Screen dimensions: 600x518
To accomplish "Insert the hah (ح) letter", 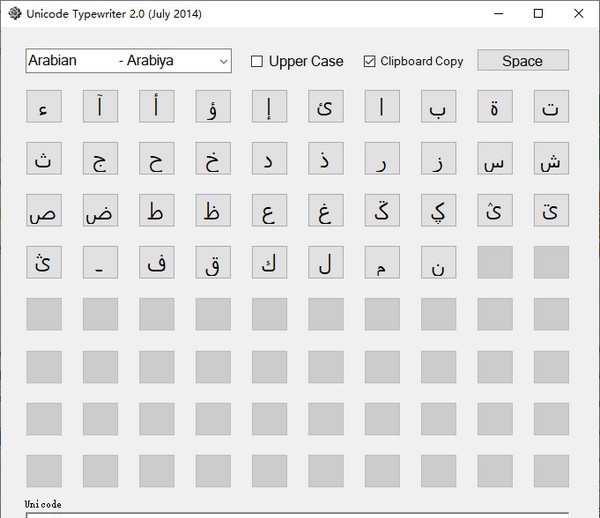I will (x=157, y=158).
